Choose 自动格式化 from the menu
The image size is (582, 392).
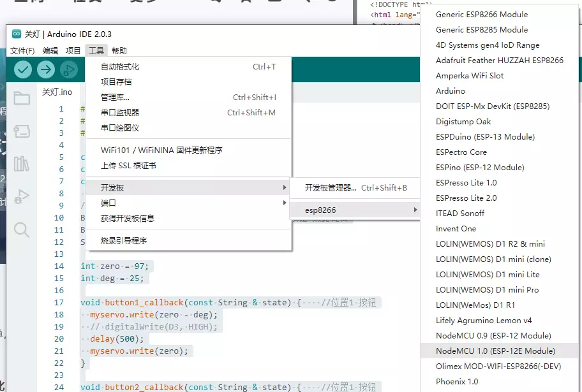click(x=188, y=67)
